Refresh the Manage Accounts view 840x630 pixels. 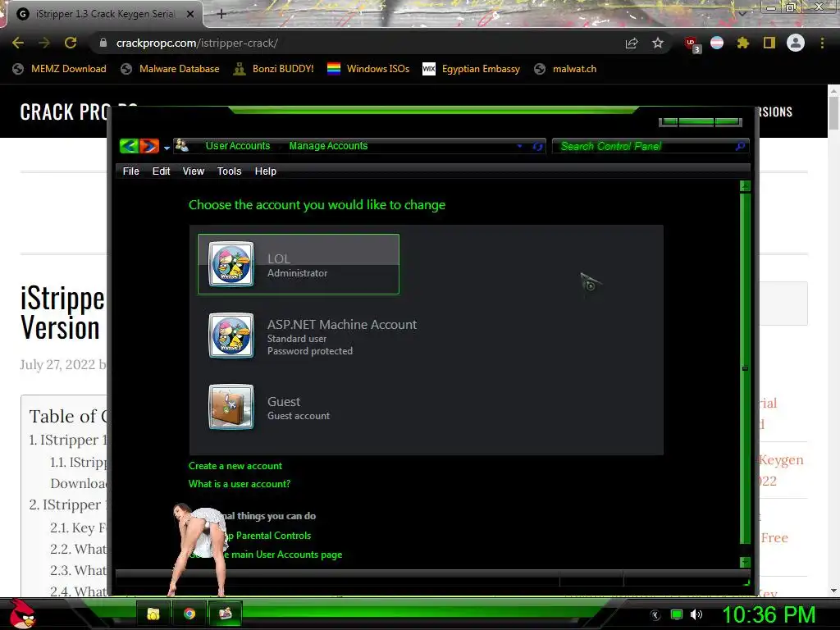tap(538, 146)
